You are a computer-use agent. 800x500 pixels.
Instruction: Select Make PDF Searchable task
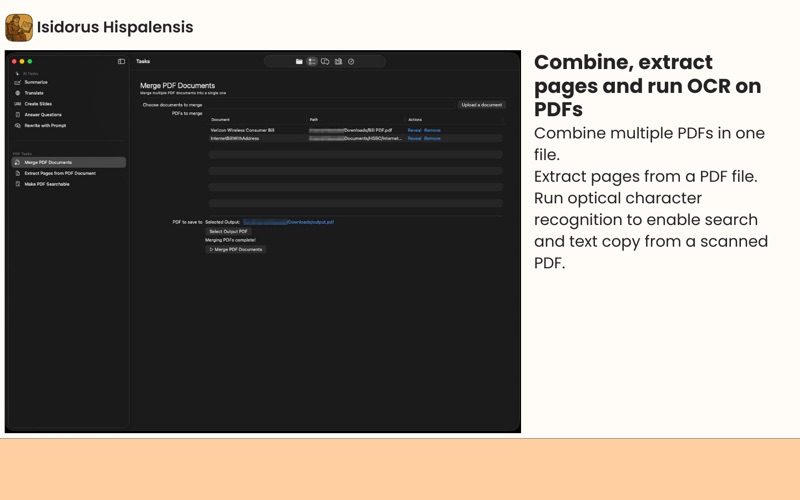tap(47, 184)
